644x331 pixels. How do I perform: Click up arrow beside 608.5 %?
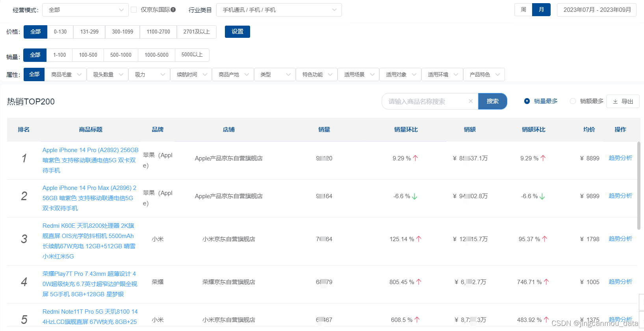coord(417,320)
